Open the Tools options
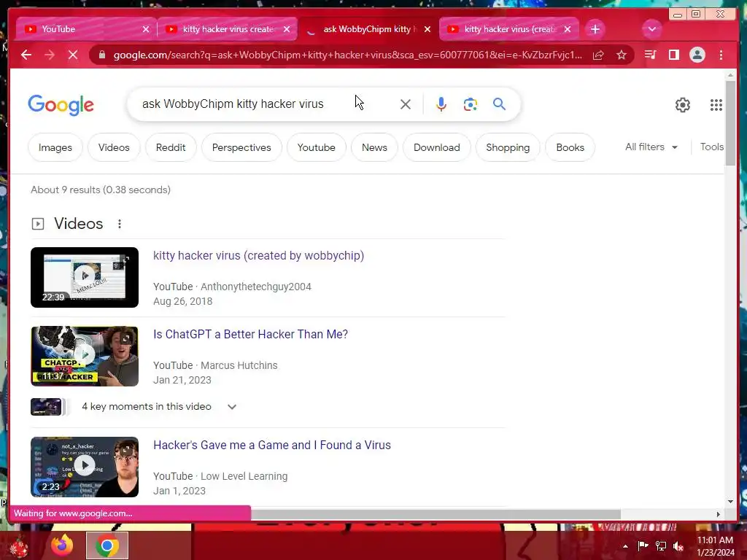 pos(712,147)
